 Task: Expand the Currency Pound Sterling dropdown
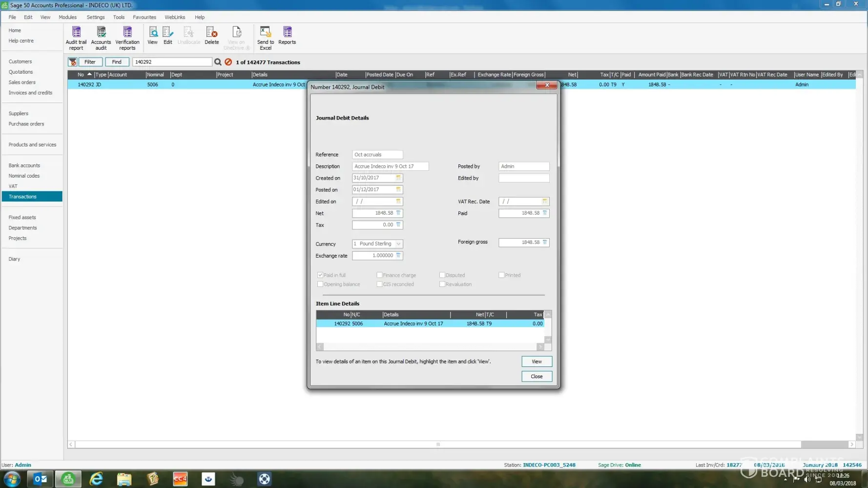(x=398, y=244)
